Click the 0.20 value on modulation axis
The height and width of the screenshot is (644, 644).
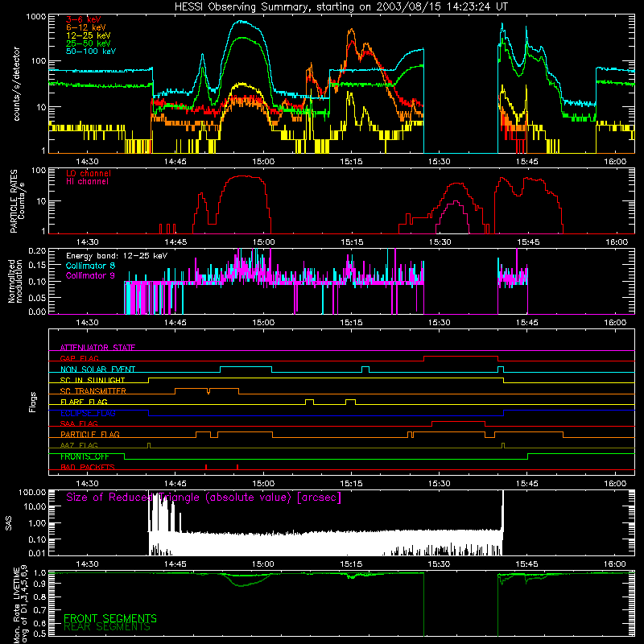[37, 250]
